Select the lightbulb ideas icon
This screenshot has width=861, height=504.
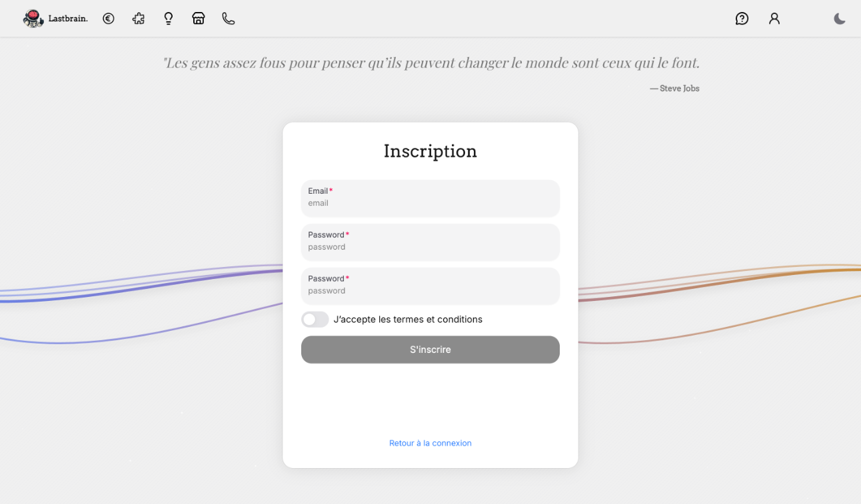point(168,18)
